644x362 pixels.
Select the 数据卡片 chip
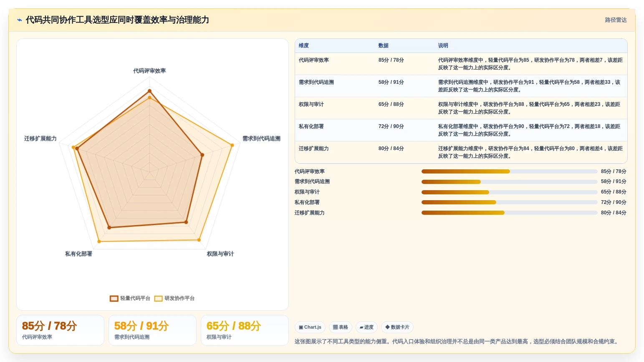(397, 327)
